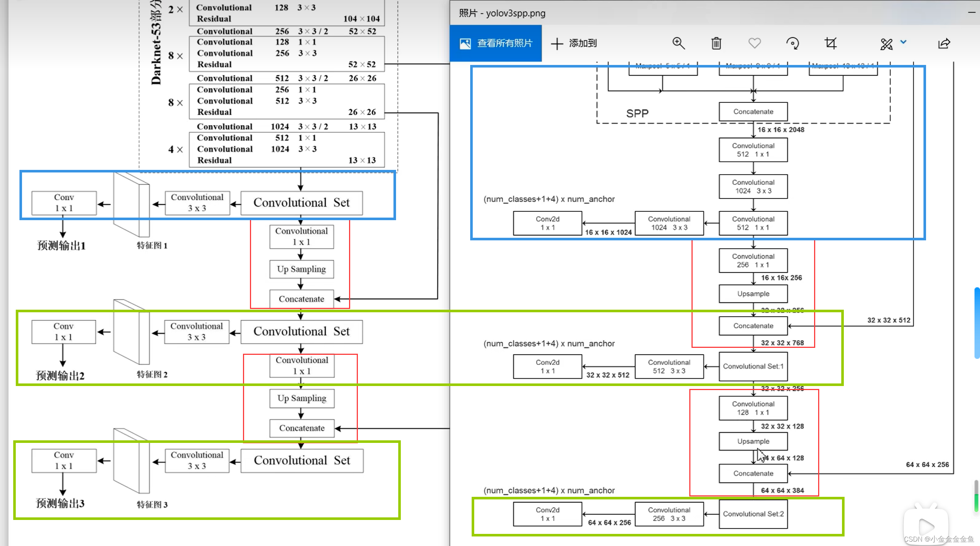980x546 pixels.
Task: Minimize the Photos window
Action: (972, 12)
